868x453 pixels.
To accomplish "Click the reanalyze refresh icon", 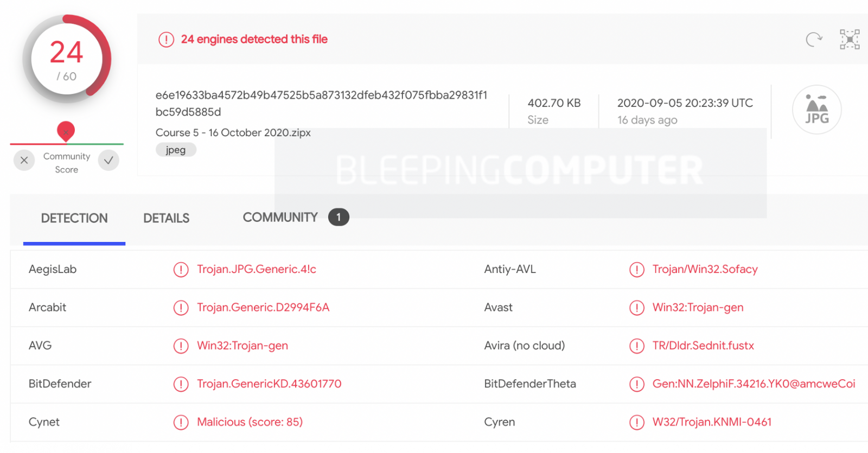I will (x=814, y=40).
